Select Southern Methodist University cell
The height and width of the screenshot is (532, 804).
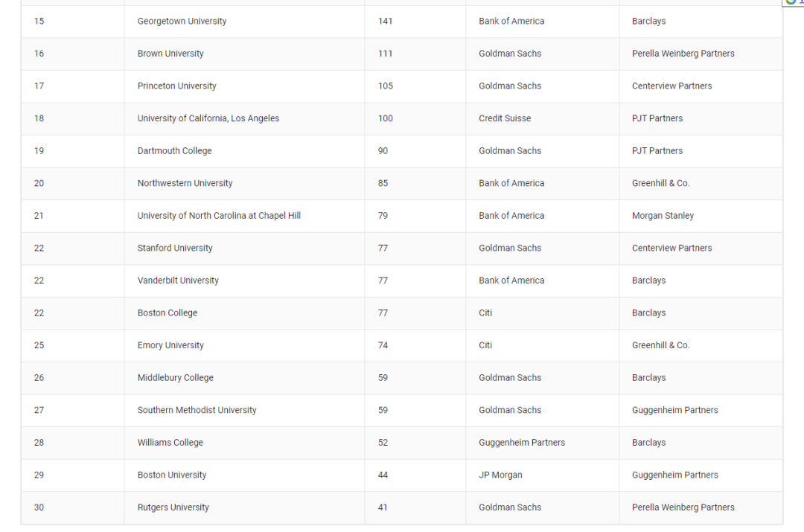[x=197, y=410]
